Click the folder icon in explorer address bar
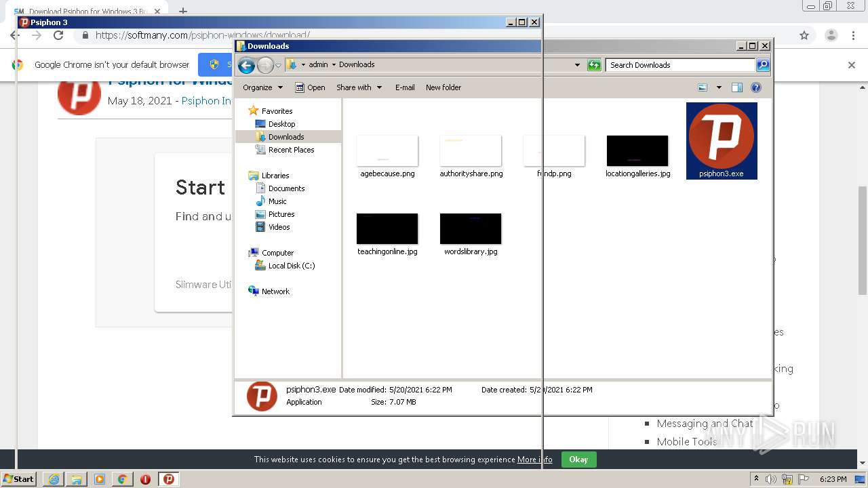 pyautogui.click(x=292, y=64)
